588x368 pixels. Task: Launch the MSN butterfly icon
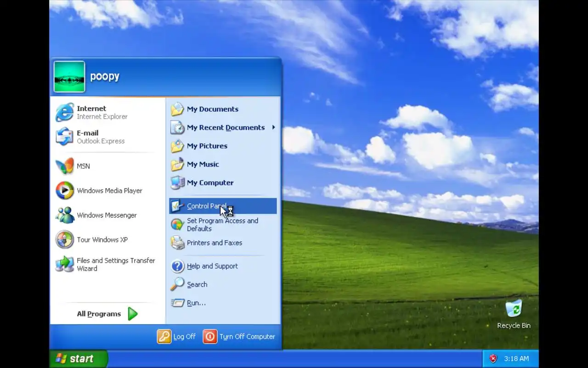tap(65, 166)
